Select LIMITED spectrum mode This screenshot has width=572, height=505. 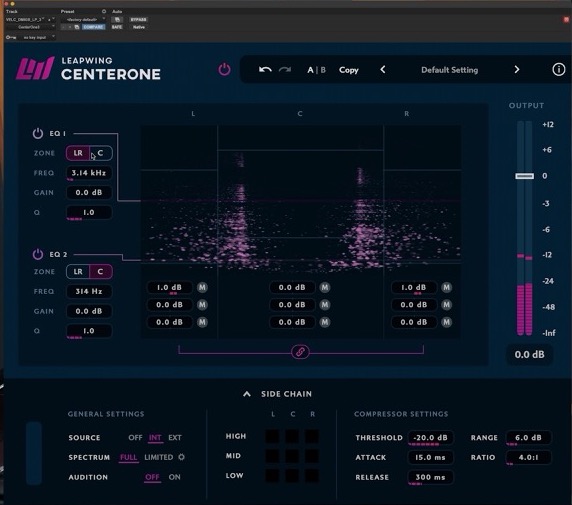[x=159, y=457]
